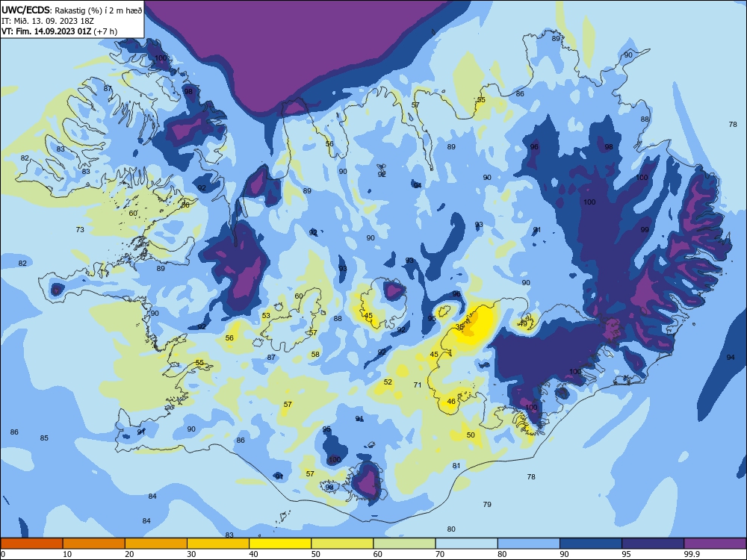Click the legend tick label 30
This screenshot has height=560, width=747.
coord(191,554)
